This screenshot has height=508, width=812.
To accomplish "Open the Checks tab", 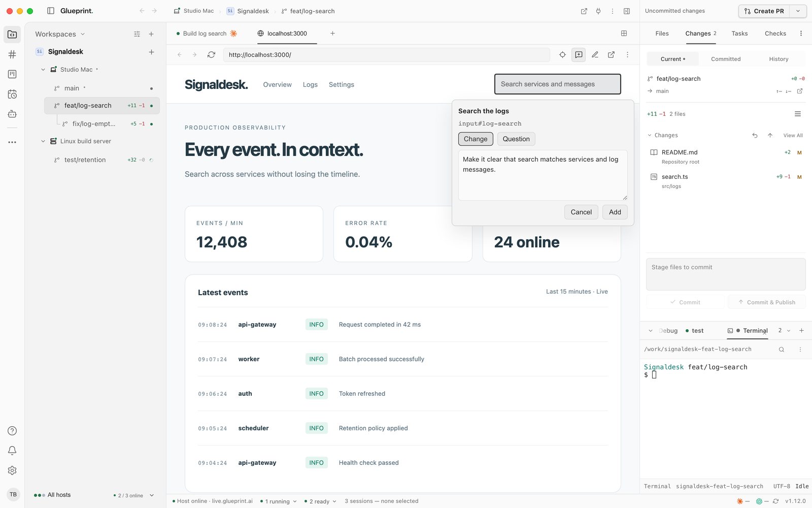I will (x=775, y=34).
